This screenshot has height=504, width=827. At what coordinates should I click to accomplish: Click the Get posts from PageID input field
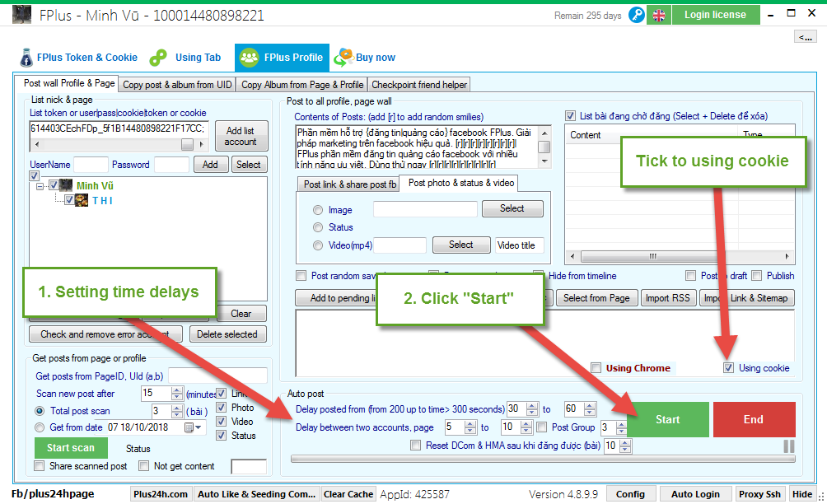[217, 376]
